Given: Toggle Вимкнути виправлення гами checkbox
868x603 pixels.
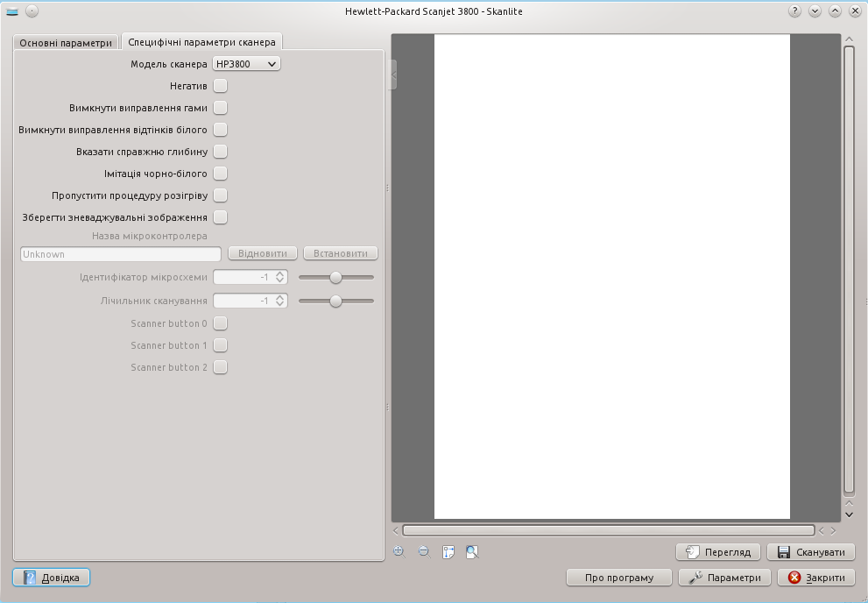Looking at the screenshot, I should pyautogui.click(x=221, y=108).
